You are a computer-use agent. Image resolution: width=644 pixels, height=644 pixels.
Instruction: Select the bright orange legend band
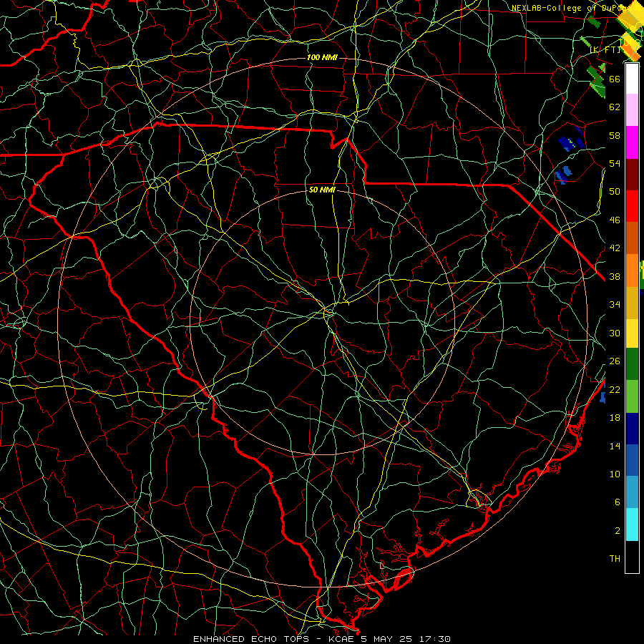tap(632, 270)
